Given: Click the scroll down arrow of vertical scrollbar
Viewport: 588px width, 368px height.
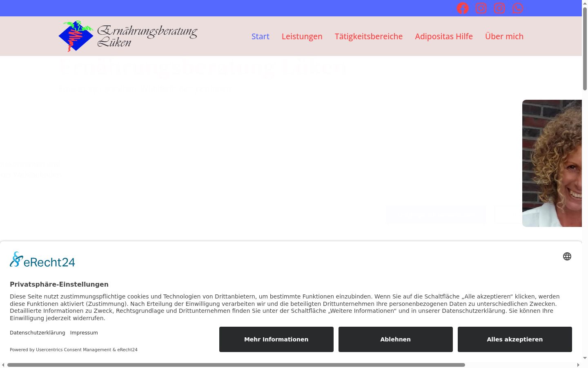Looking at the screenshot, I should (x=585, y=358).
